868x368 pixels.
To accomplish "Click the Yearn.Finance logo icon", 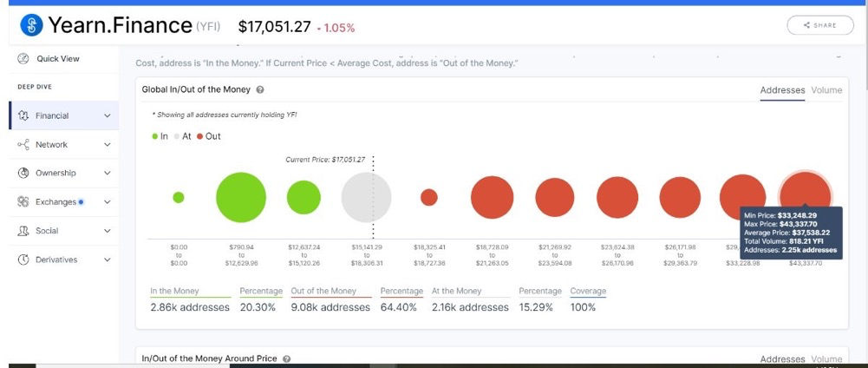I will [x=33, y=26].
